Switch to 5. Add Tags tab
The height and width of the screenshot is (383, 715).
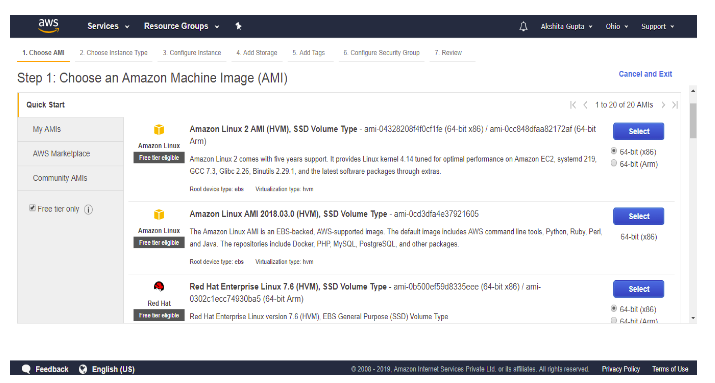click(309, 52)
